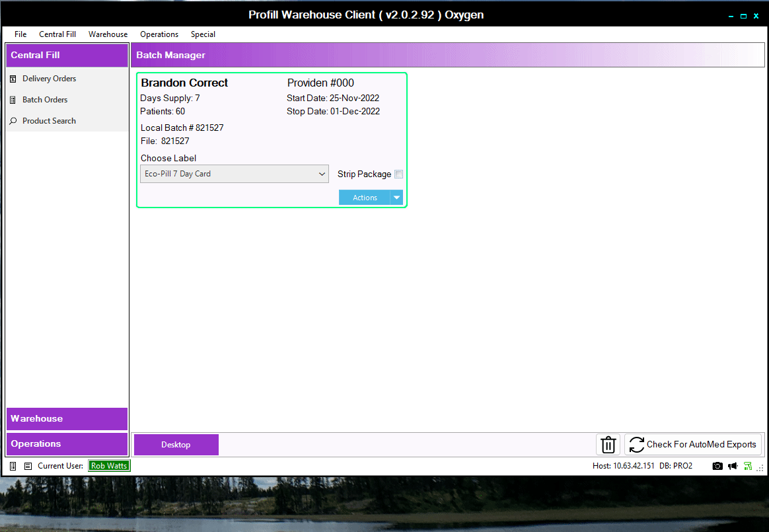Click the trash can delete button
The height and width of the screenshot is (532, 769).
pos(608,445)
